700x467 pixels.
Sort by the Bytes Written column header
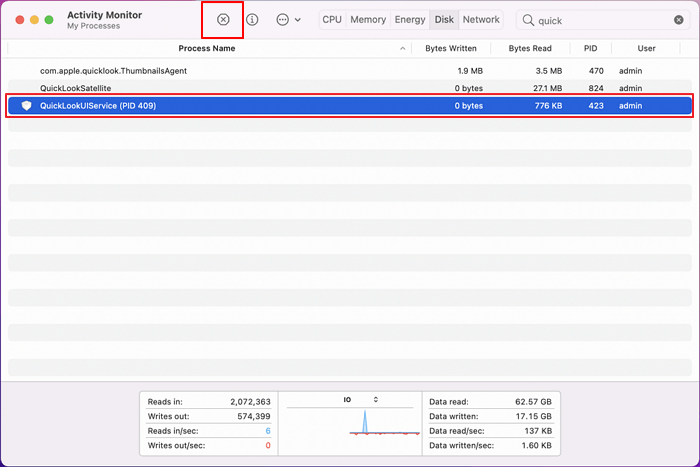pyautogui.click(x=451, y=48)
